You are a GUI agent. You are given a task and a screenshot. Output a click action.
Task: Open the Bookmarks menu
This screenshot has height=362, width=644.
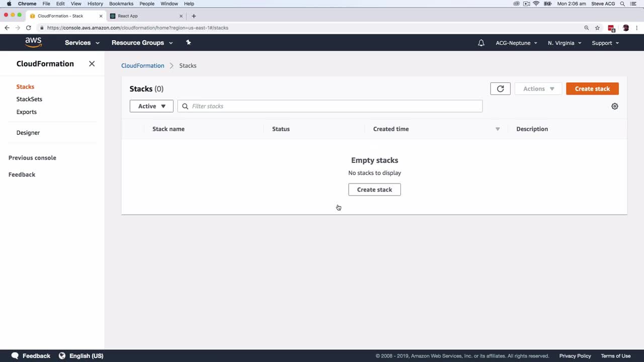pos(121,4)
